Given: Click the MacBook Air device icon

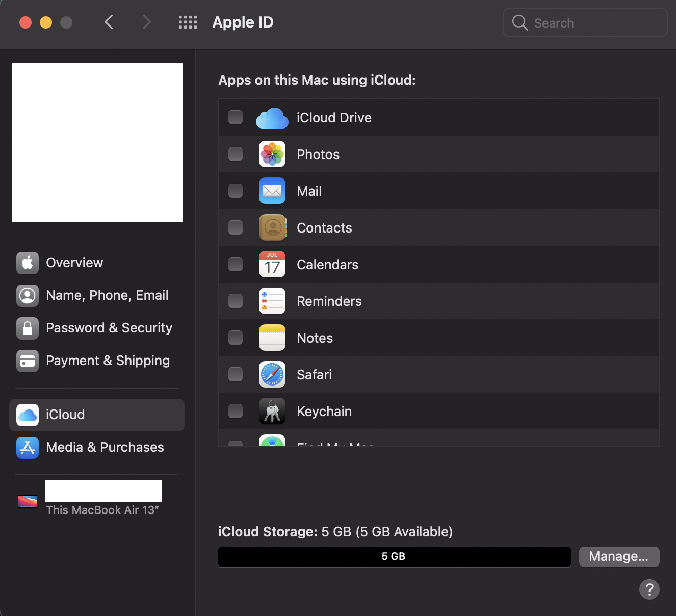Looking at the screenshot, I should pos(28,502).
